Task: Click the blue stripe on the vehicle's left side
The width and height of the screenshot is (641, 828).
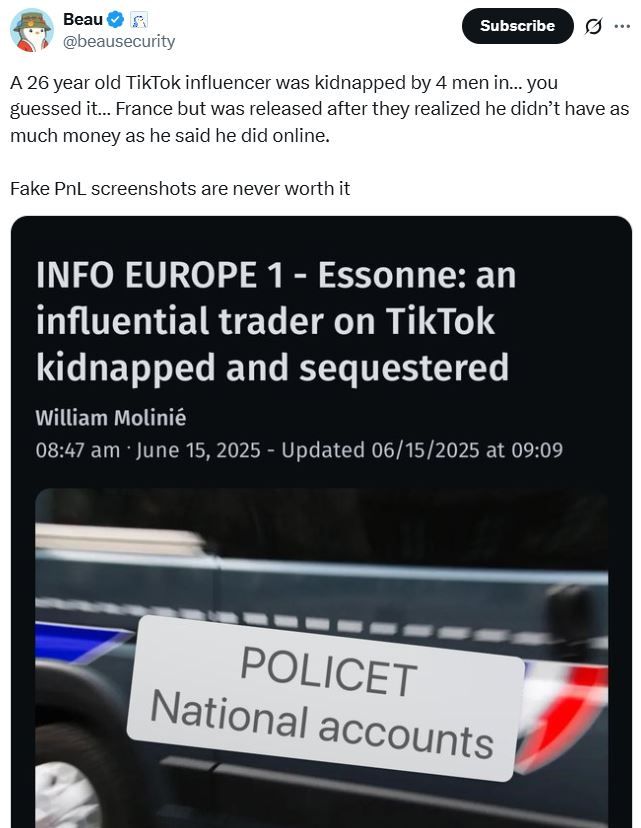Action: click(80, 651)
